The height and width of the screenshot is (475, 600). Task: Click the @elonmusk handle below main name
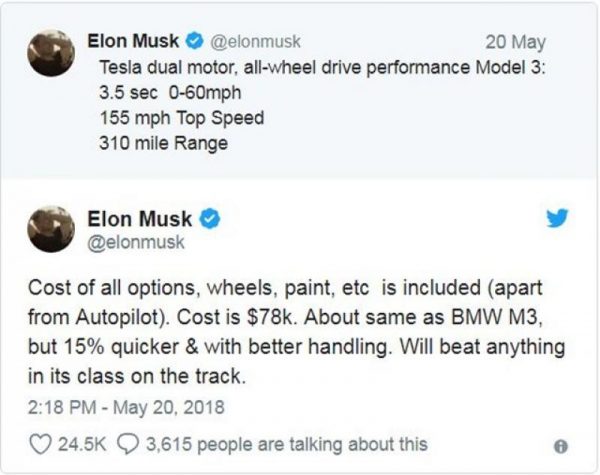click(136, 242)
